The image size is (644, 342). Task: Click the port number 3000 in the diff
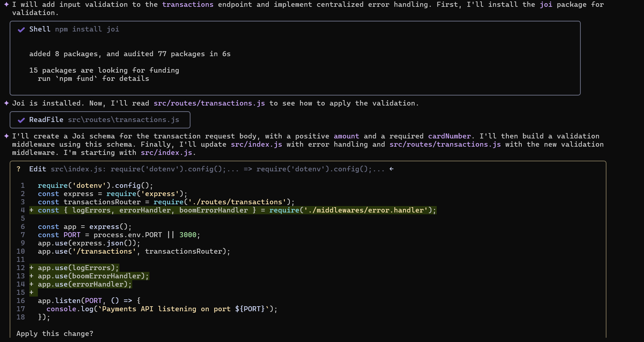click(x=188, y=235)
